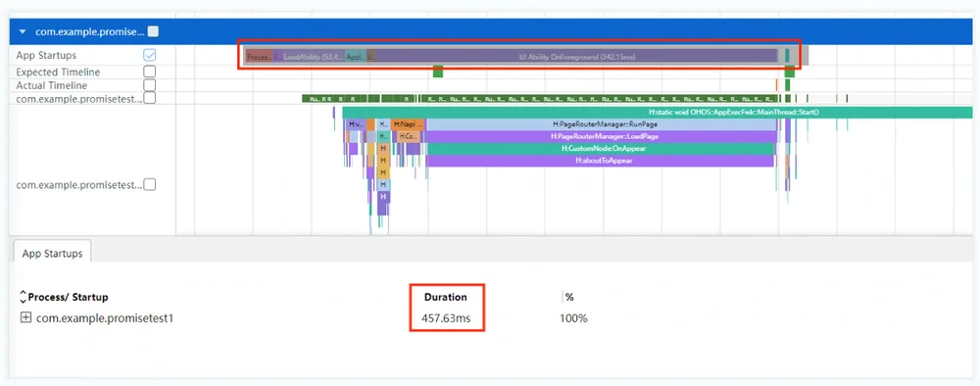Enable the Expected Timeline checkbox
980x386 pixels.
150,72
